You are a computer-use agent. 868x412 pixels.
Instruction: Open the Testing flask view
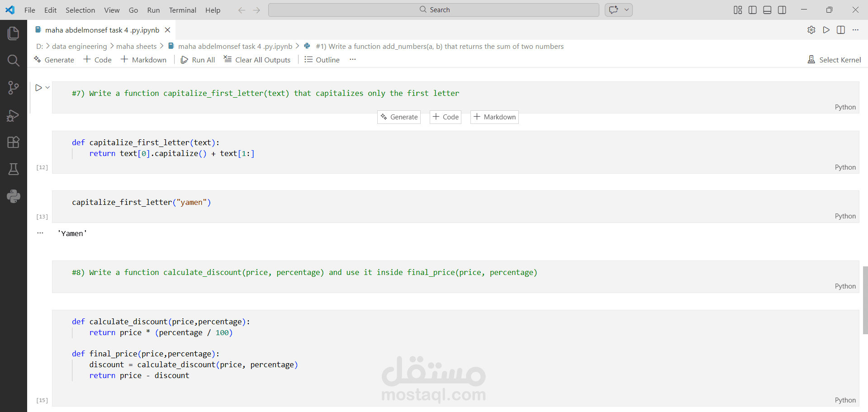click(13, 169)
